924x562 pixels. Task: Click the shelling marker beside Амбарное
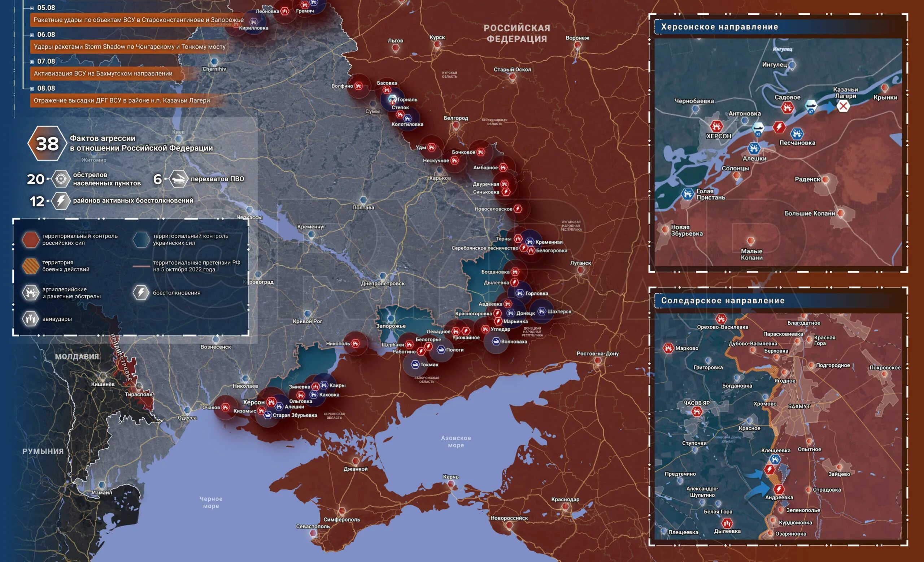click(x=503, y=167)
